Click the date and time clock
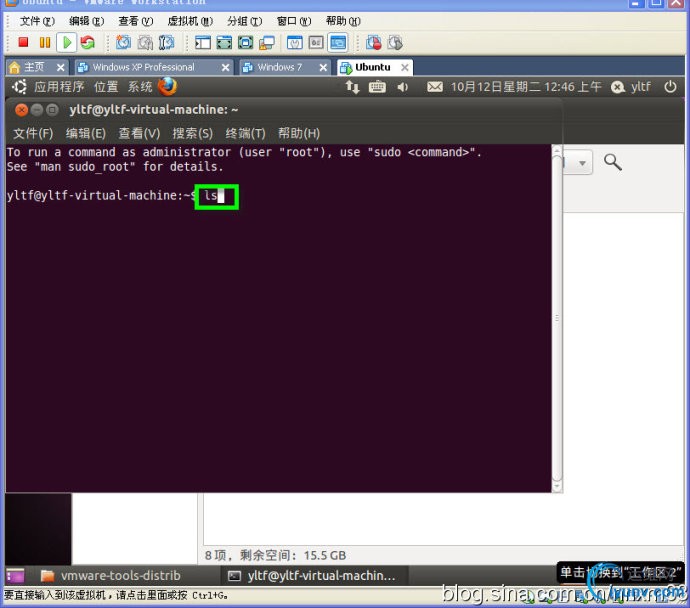 point(526,87)
